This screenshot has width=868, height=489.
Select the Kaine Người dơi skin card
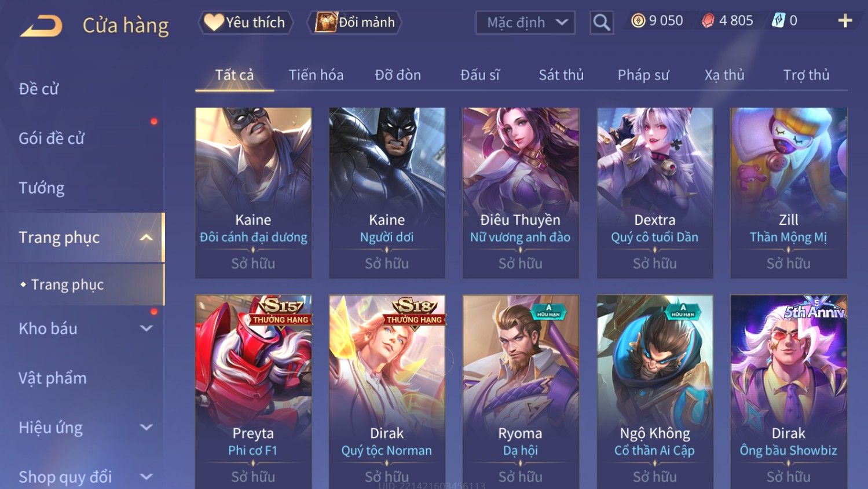[x=387, y=193]
